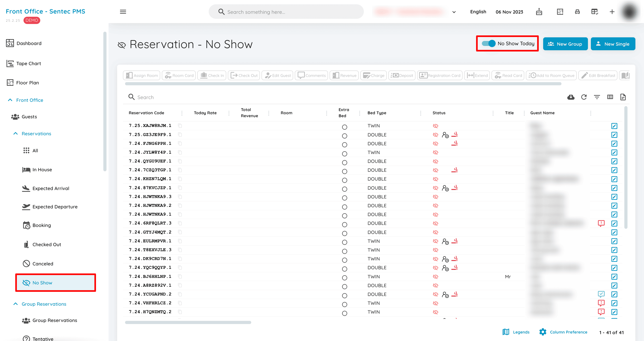Screen dimensions: 644x341
Task: Click the document export icon
Action: click(623, 97)
